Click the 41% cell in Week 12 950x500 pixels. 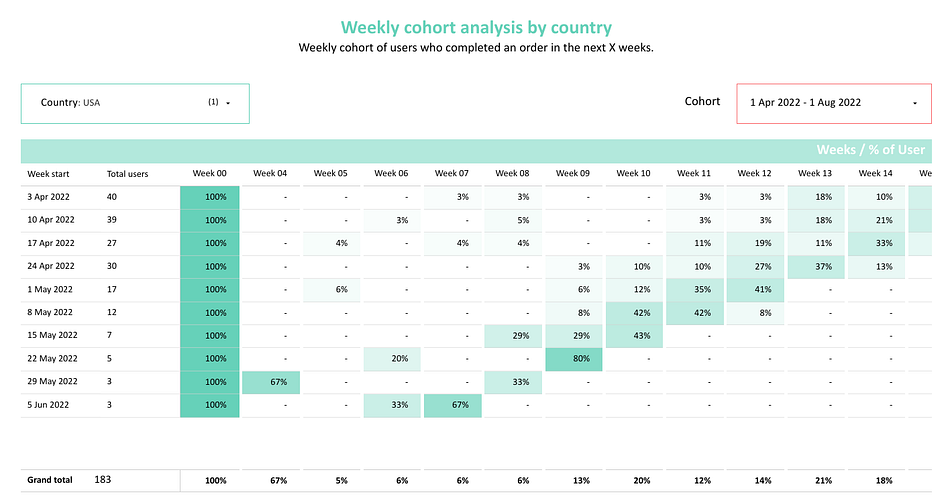click(756, 290)
